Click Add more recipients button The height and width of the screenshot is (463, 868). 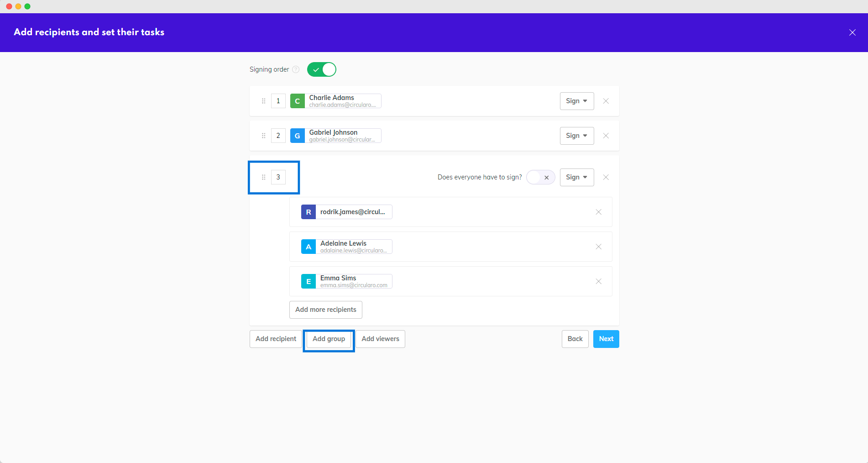(325, 310)
